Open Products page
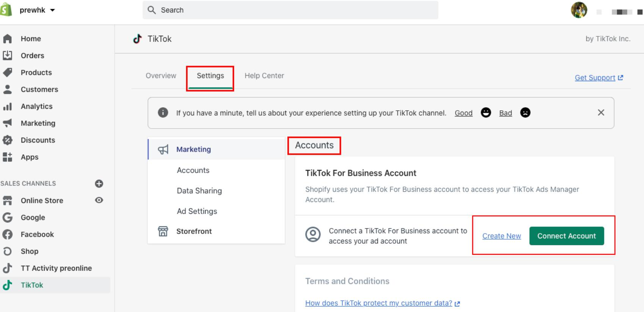This screenshot has height=312, width=644. tap(36, 72)
